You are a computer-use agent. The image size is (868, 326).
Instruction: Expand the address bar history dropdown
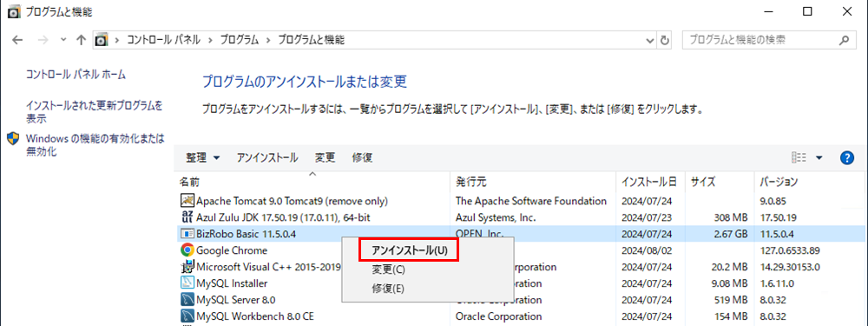pos(650,40)
